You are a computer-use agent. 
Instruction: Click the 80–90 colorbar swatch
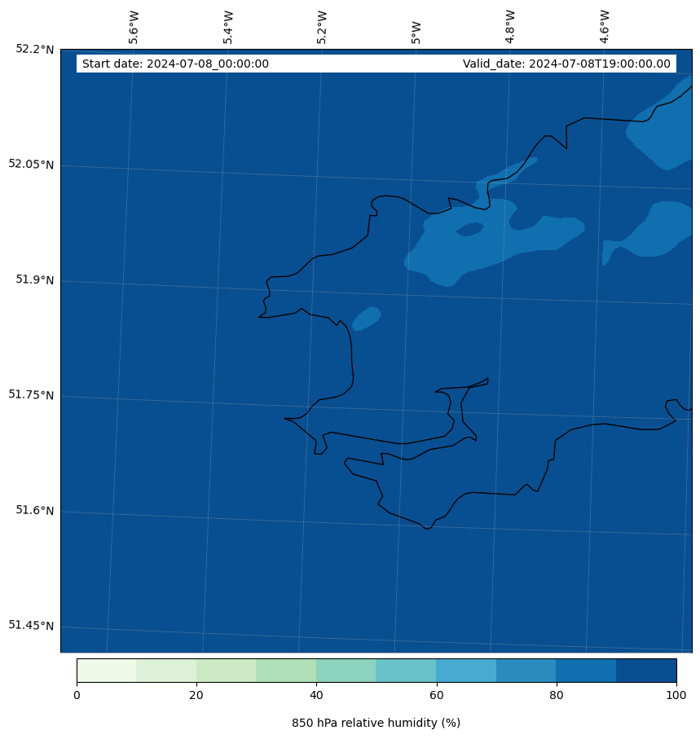(x=586, y=671)
